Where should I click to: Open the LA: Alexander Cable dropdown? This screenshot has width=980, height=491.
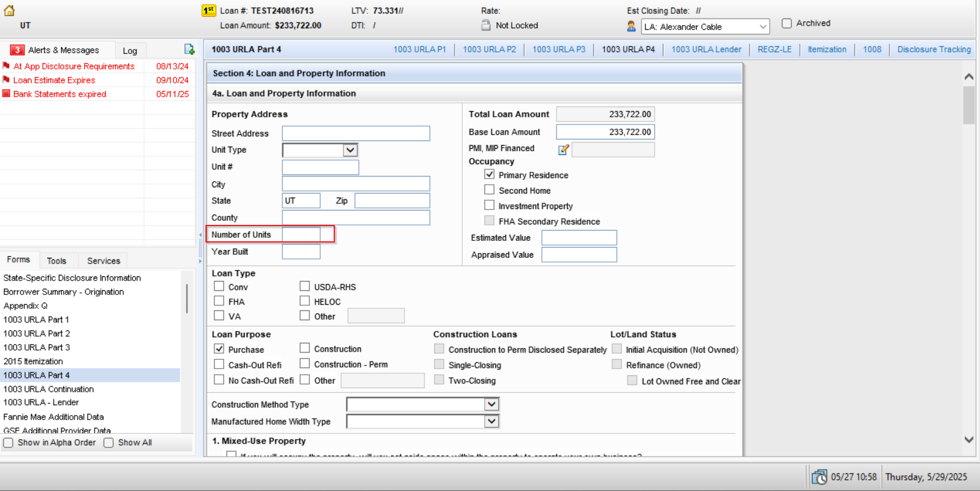(x=705, y=27)
